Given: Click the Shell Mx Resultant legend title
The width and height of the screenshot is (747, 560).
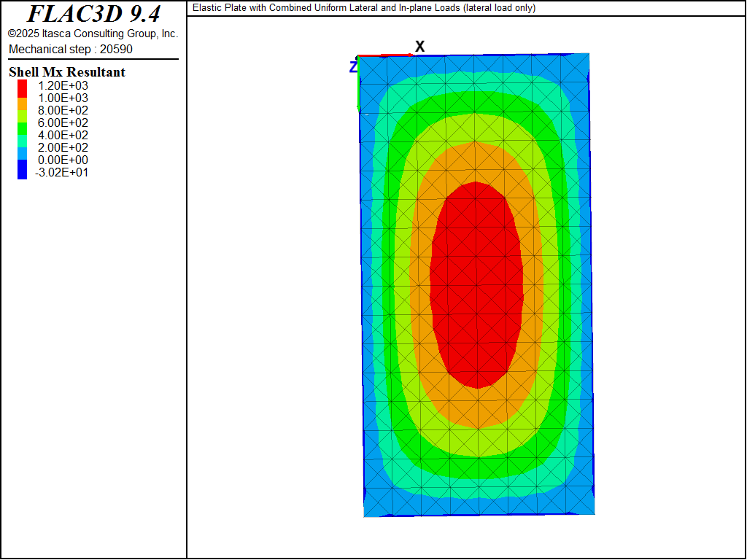Looking at the screenshot, I should 67,72.
